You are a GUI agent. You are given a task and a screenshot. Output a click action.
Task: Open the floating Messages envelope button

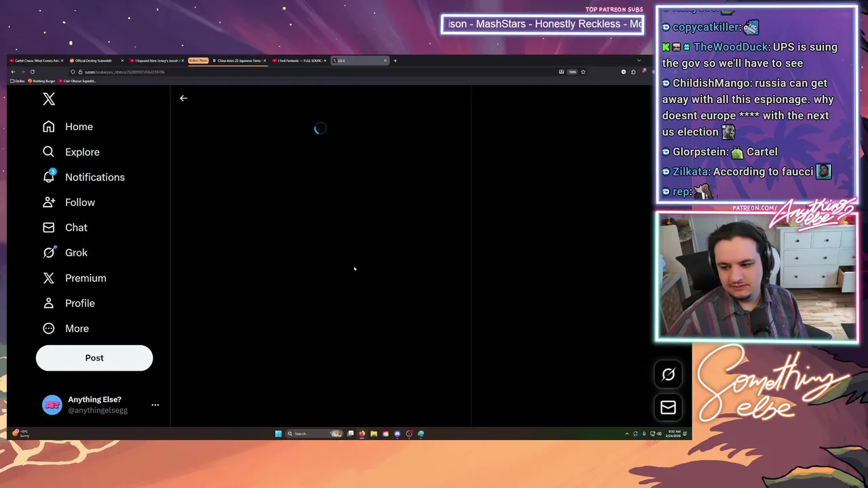pyautogui.click(x=668, y=407)
